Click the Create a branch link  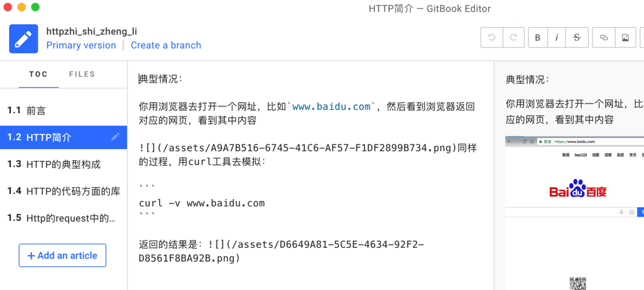[x=166, y=46]
